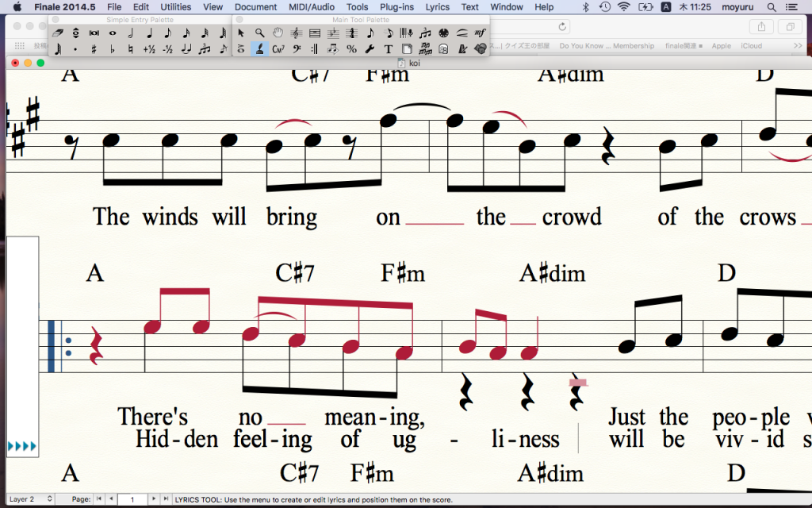Select the Time Signature tool

click(x=351, y=33)
